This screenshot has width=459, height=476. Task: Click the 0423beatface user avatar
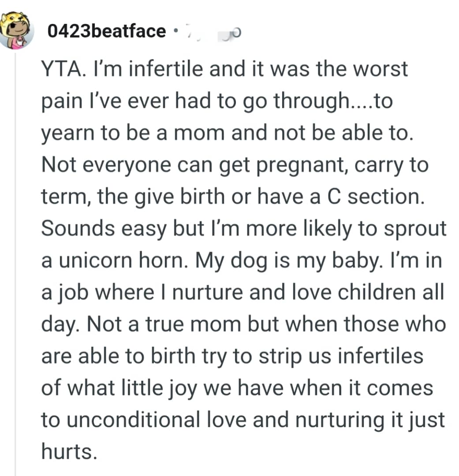[17, 32]
